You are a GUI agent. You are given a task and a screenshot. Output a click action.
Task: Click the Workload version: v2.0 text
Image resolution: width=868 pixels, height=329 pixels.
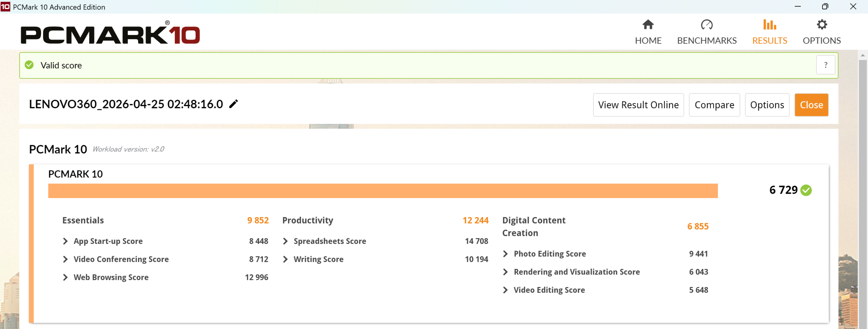click(128, 149)
